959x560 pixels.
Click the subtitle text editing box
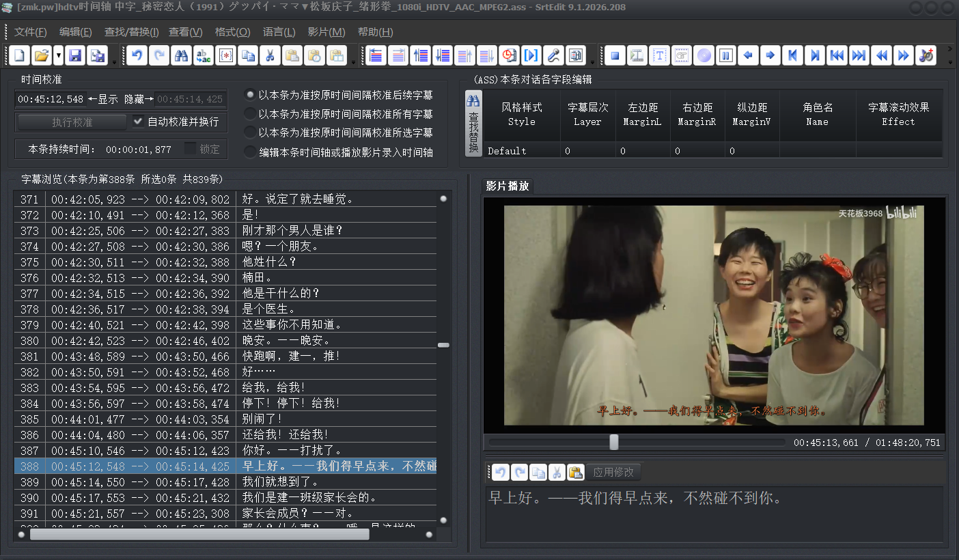point(713,514)
